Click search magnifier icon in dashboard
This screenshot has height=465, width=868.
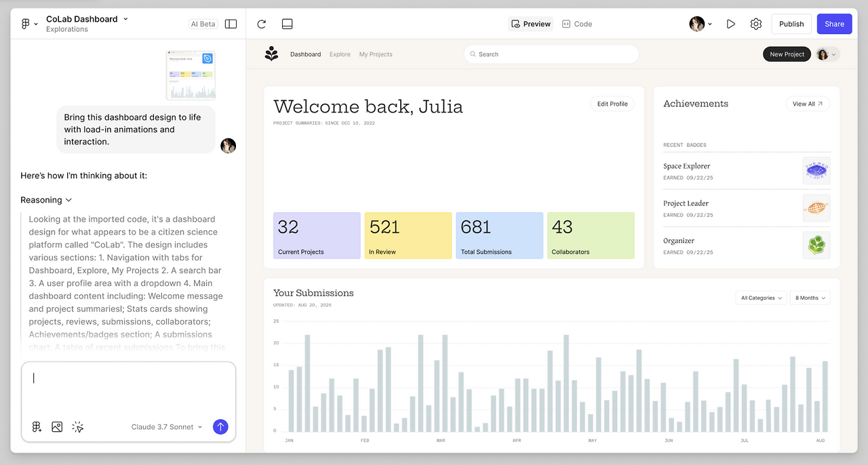click(x=473, y=54)
